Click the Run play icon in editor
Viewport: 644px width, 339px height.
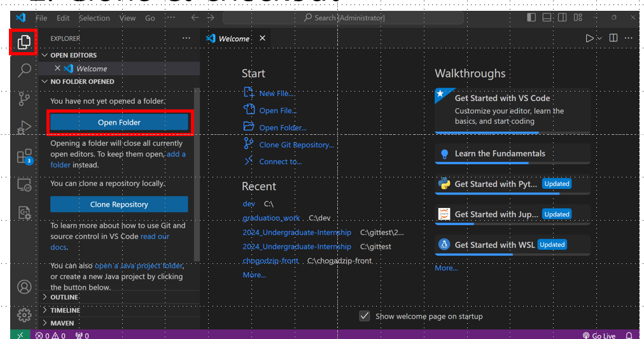point(589,38)
